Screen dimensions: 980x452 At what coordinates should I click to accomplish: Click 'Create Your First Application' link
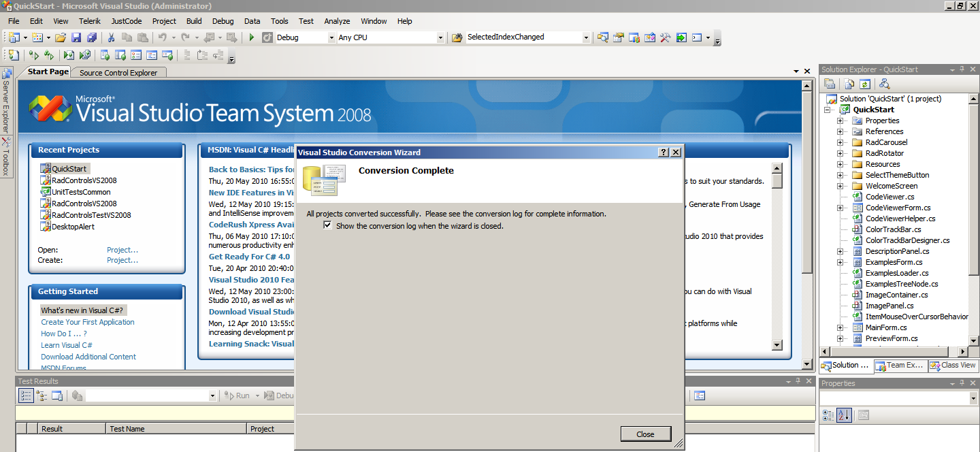(88, 322)
